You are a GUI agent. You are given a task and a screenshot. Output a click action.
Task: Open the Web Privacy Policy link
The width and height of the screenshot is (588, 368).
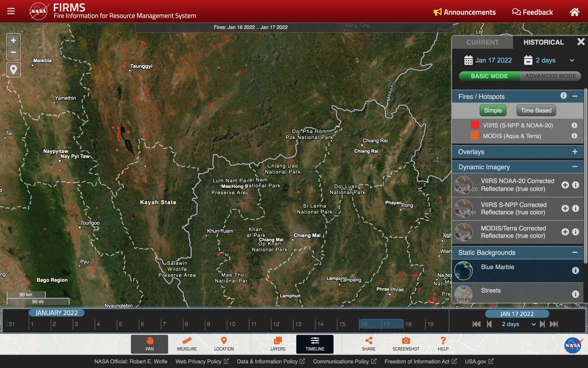click(x=202, y=361)
